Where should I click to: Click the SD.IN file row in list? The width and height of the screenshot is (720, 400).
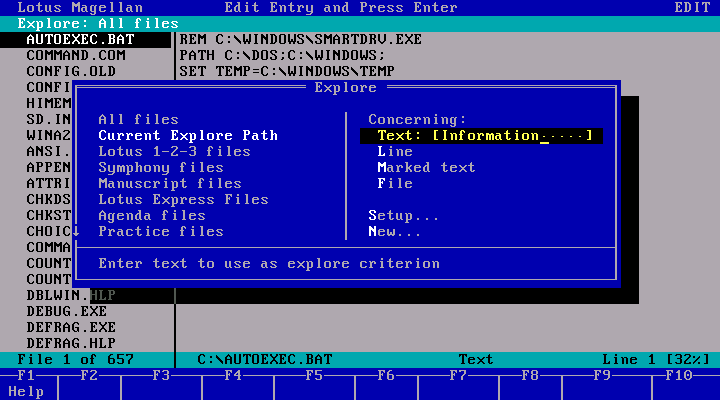pos(49,119)
